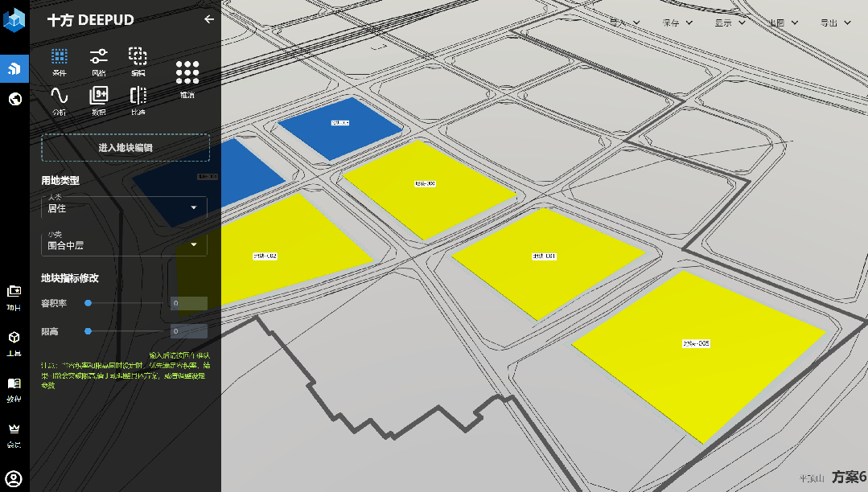Expand the 小类 围合中层 subtype dropdown

pyautogui.click(x=125, y=244)
